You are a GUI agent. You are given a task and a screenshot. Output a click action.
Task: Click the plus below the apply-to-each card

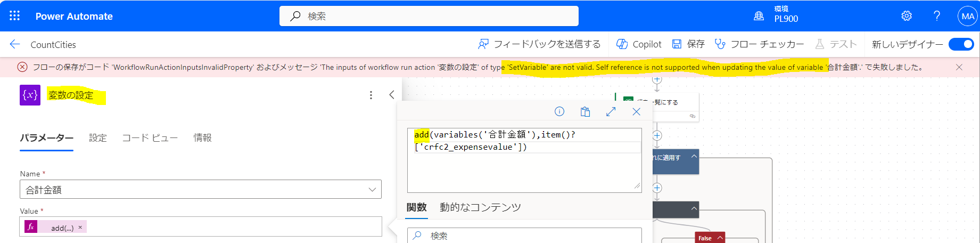tap(657, 188)
